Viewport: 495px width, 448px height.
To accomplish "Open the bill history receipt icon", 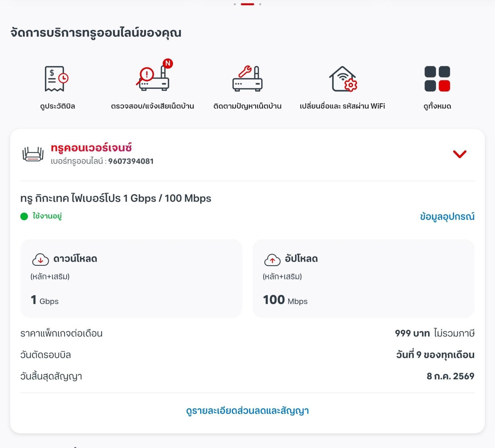I will (x=57, y=79).
